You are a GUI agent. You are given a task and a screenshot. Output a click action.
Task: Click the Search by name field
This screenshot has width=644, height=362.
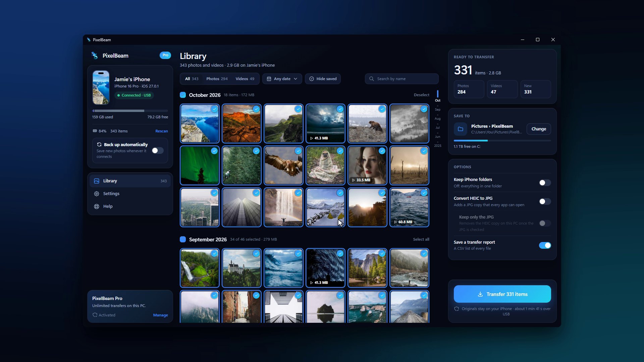coord(401,79)
